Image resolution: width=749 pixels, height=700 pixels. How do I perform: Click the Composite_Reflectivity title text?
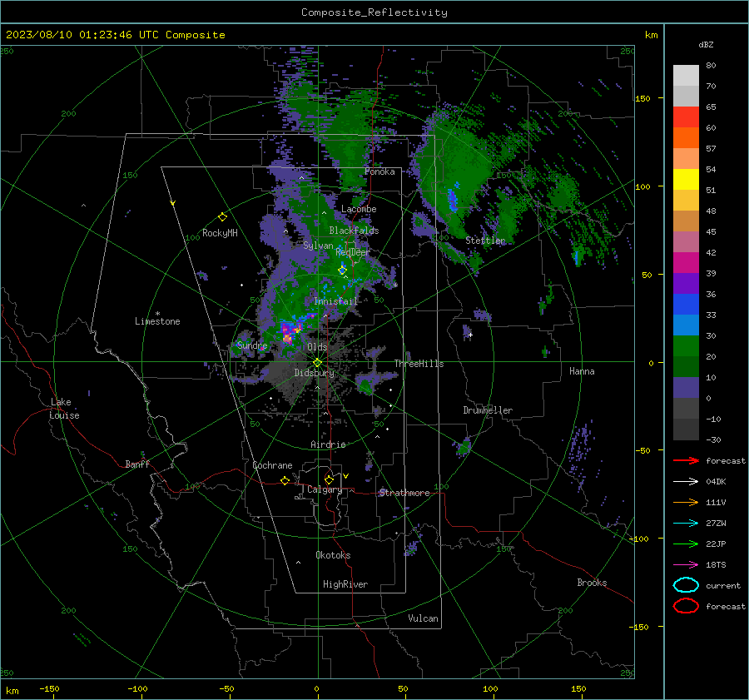pyautogui.click(x=374, y=12)
